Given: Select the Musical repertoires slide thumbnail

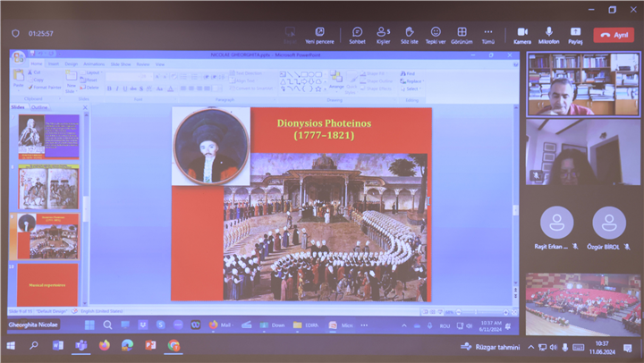Looking at the screenshot, I should (x=47, y=284).
